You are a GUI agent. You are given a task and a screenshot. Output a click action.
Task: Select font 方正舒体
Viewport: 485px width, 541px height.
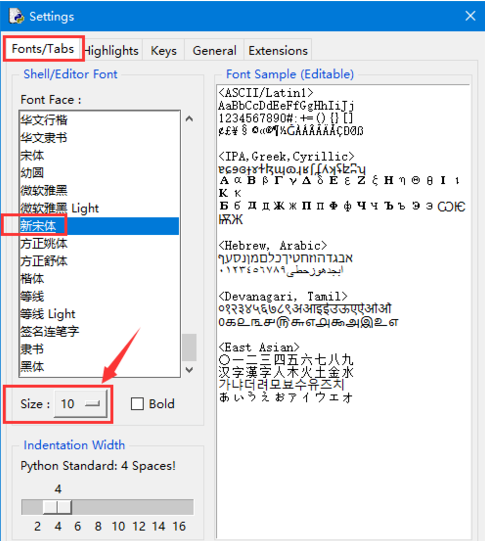(99, 261)
